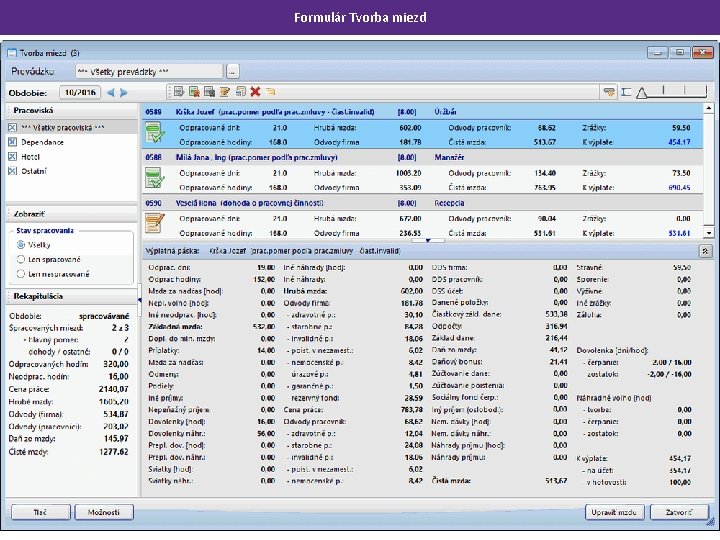720x540 pixels.
Task: Click the Manažér position label
Action: 450,157
